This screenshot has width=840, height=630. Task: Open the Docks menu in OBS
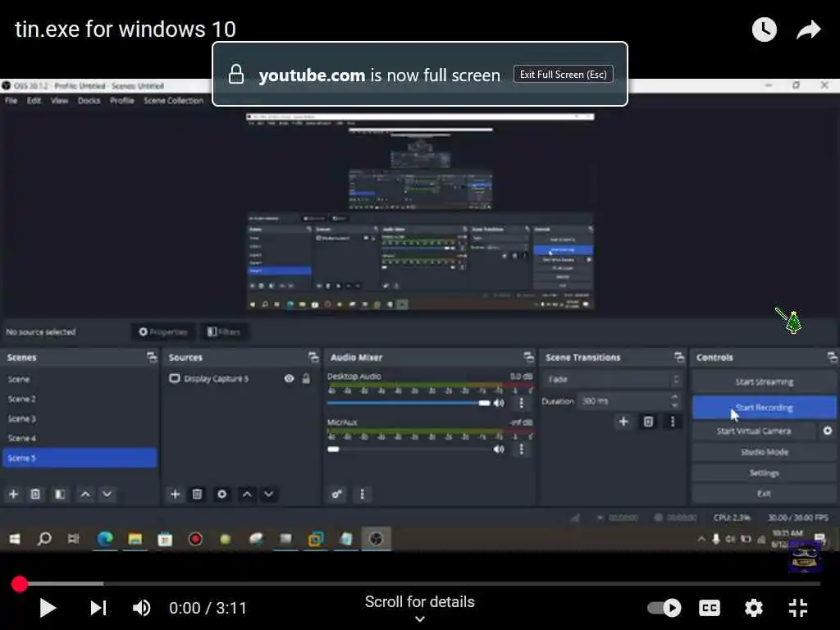tap(89, 101)
